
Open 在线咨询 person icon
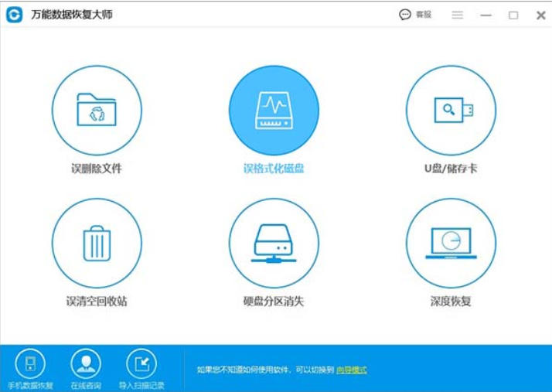pos(86,363)
